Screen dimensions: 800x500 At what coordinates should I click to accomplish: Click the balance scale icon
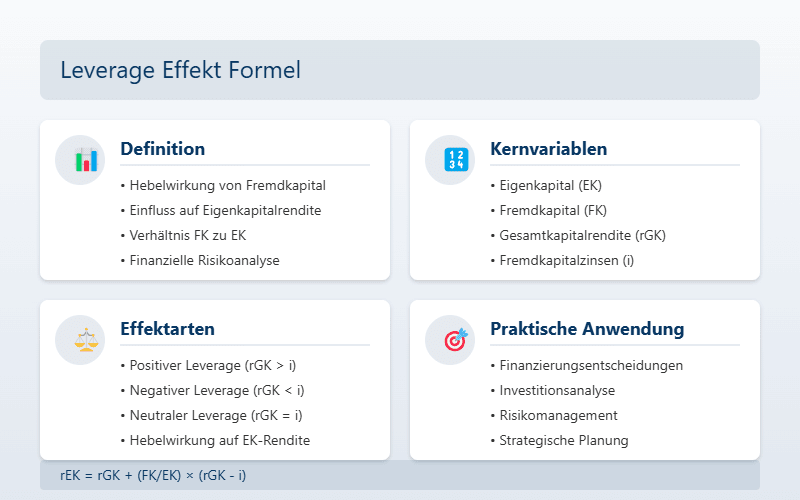[85, 340]
